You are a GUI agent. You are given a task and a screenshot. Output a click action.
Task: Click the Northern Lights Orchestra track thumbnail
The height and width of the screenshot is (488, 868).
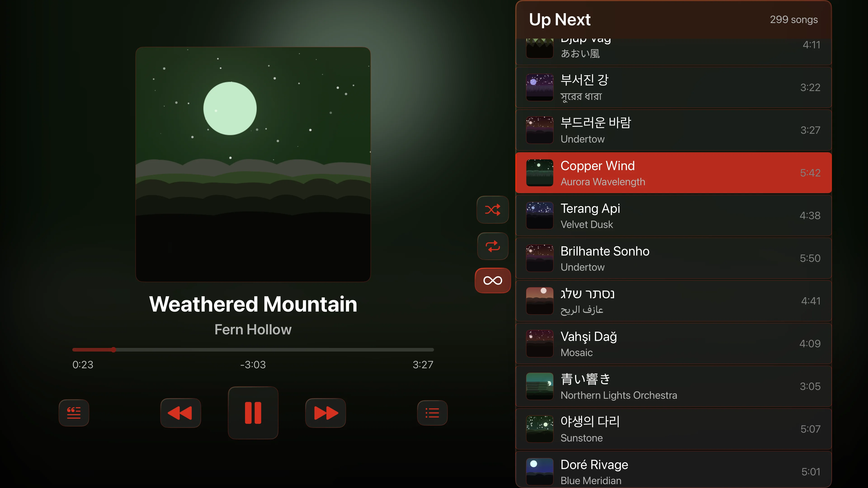pos(540,386)
